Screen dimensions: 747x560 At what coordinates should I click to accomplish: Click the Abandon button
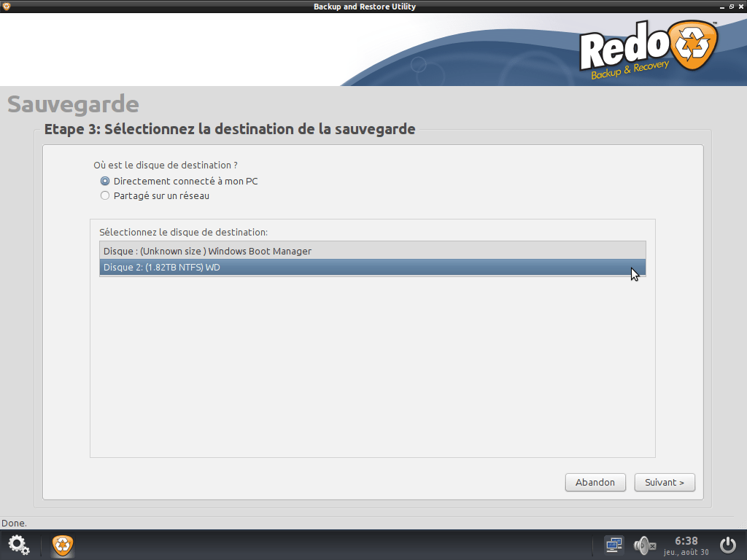[595, 483]
